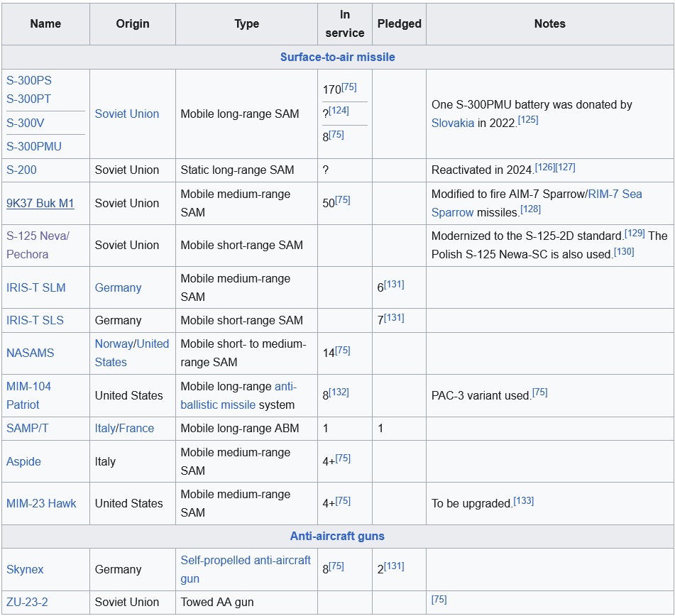Click the In service column header
The width and height of the screenshot is (675, 616).
coord(345,23)
